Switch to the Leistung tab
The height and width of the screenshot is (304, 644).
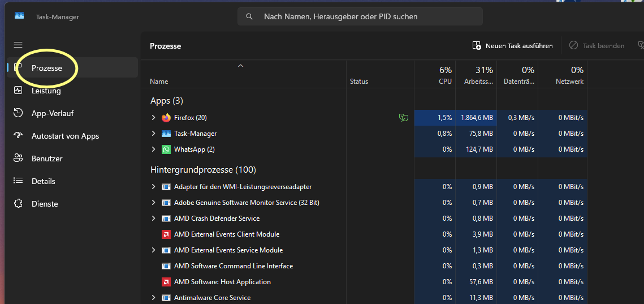tap(73, 91)
